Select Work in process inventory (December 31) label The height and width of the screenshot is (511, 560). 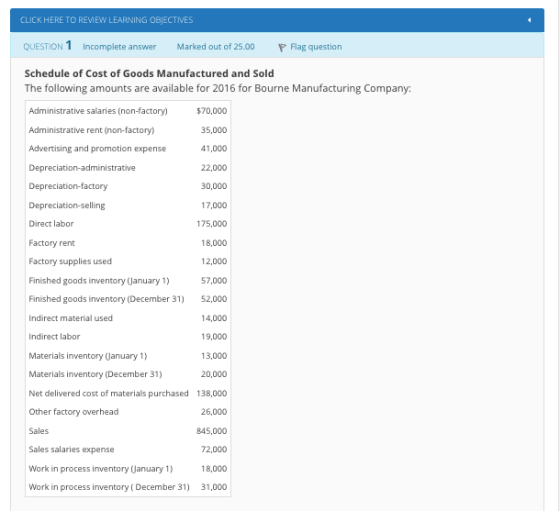tap(109, 487)
